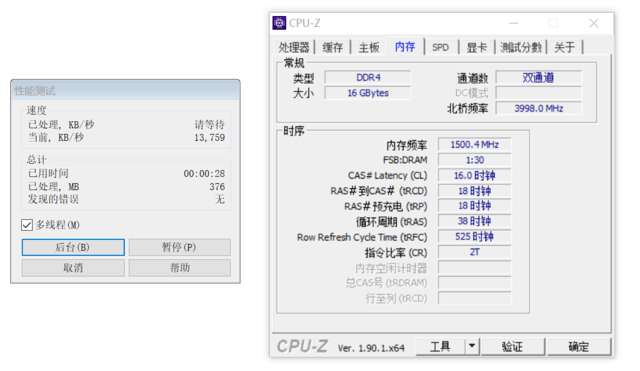
Task: Click the 性能测试 dialog title
Action: [35, 91]
